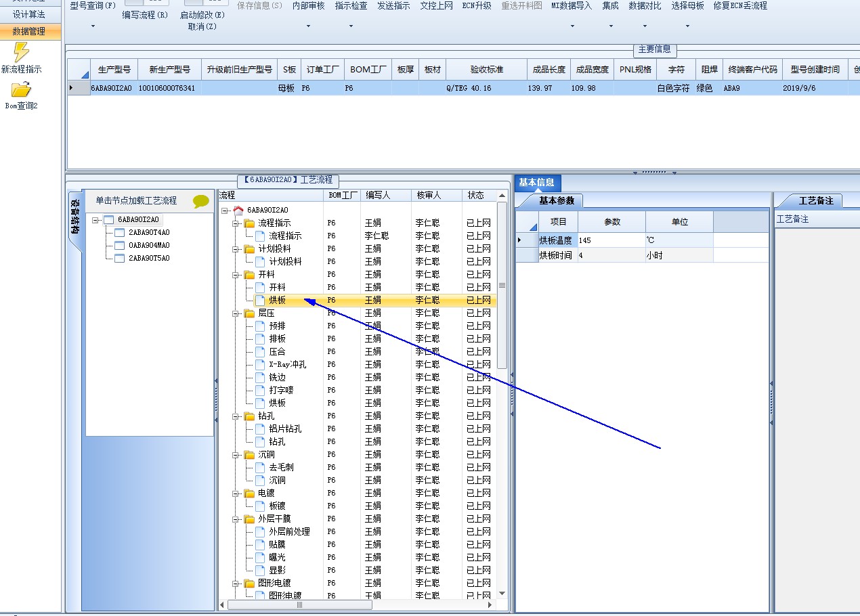Collapse the 钻孔 folder node
The width and height of the screenshot is (860, 616).
tap(236, 416)
